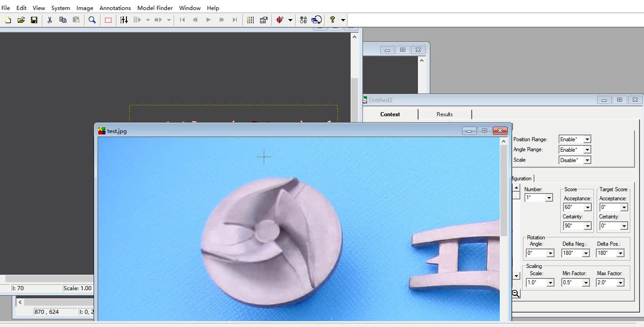Open the Delta Neg. dropdown

click(586, 253)
